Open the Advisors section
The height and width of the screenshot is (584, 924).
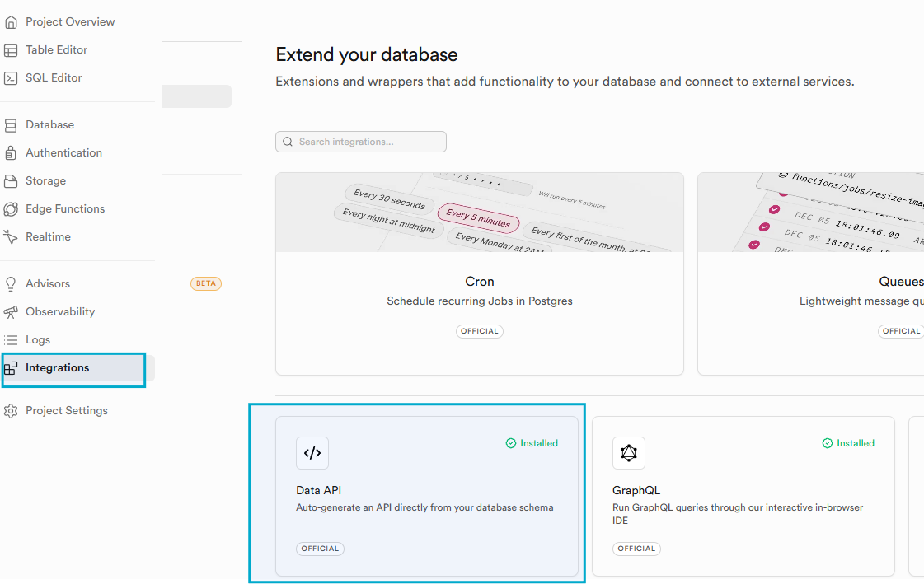46,283
